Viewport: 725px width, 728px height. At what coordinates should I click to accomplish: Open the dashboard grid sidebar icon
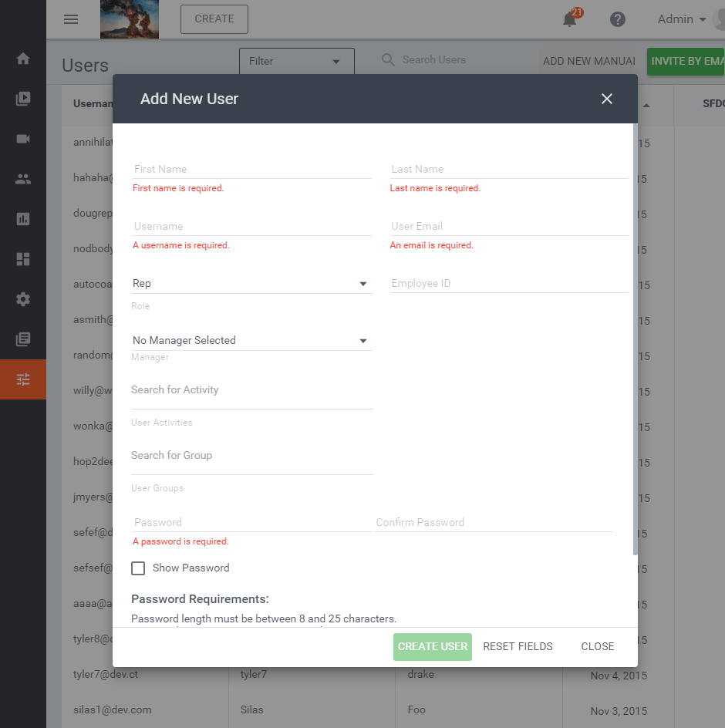click(x=23, y=259)
